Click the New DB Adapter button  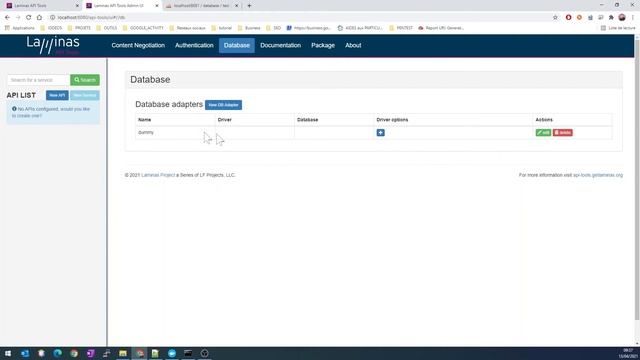[x=223, y=105]
